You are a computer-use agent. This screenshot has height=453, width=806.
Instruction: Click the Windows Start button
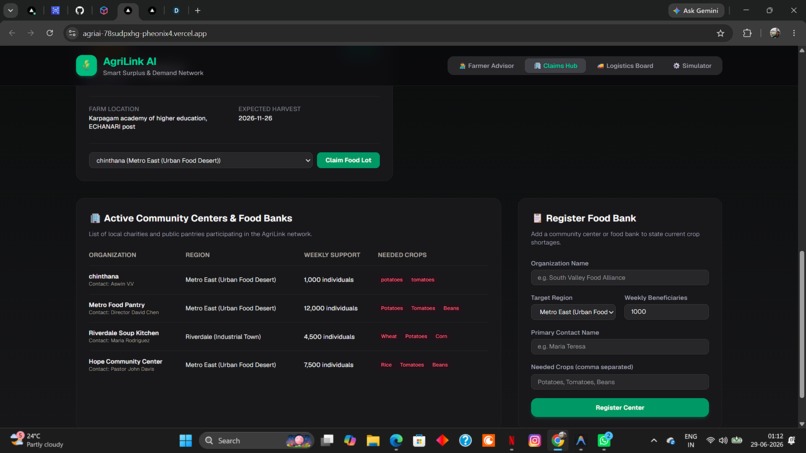186,441
